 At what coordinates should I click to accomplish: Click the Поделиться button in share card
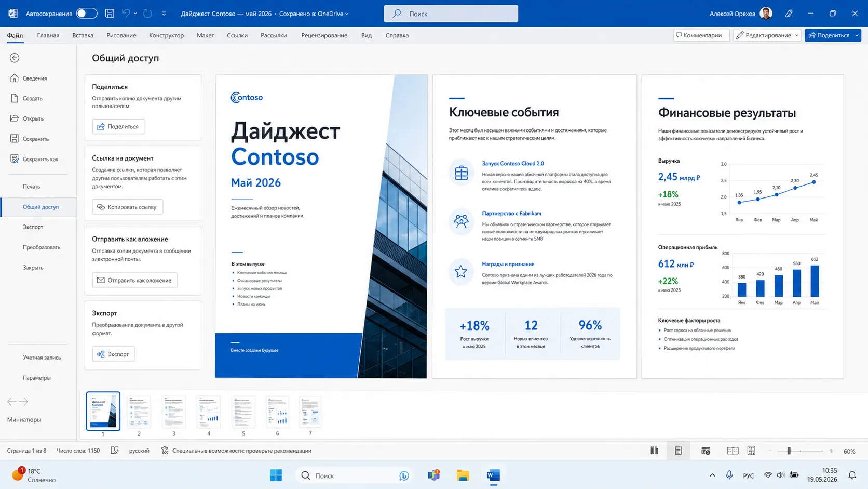click(119, 126)
